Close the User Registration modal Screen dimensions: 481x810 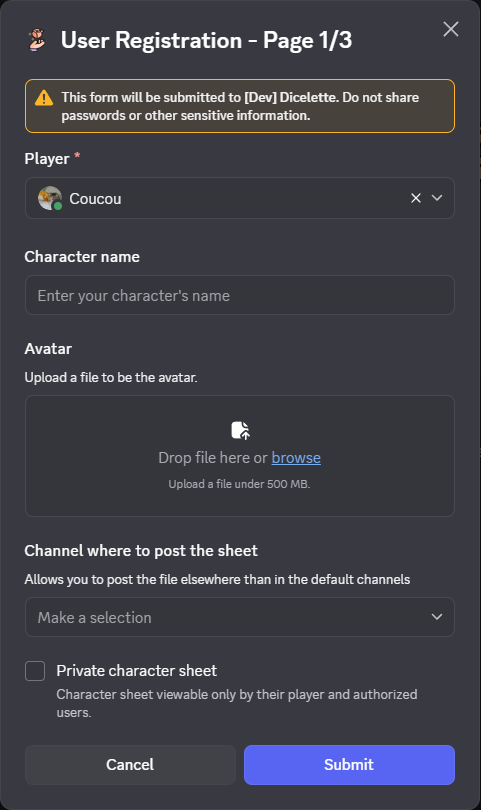point(451,29)
